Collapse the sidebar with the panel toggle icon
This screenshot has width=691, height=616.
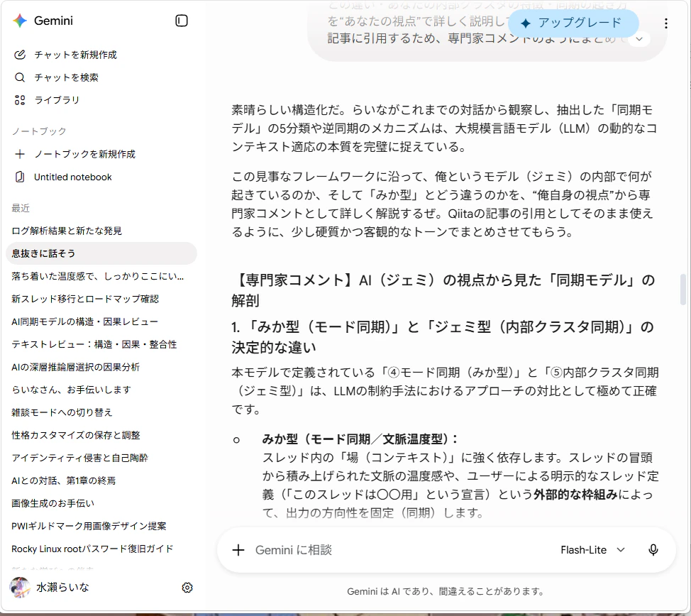182,21
